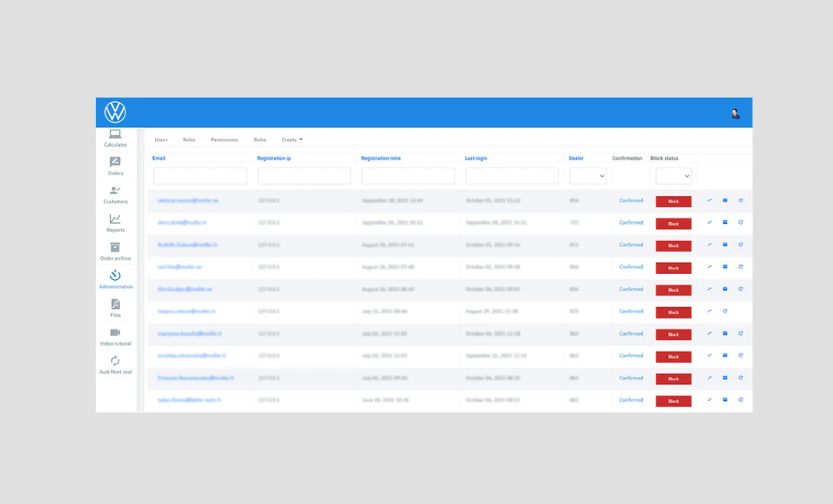Open Order archive in sidebar

pyautogui.click(x=115, y=247)
